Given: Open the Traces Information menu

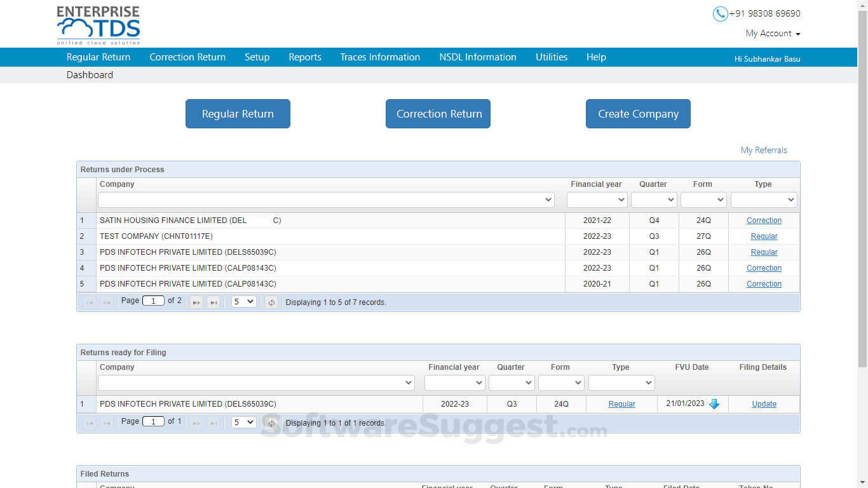Looking at the screenshot, I should point(380,57).
